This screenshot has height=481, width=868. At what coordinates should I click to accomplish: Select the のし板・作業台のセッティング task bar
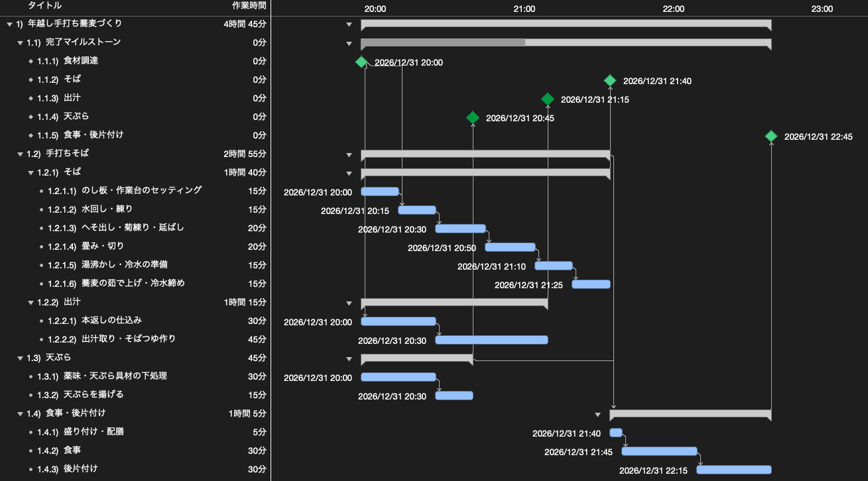380,191
